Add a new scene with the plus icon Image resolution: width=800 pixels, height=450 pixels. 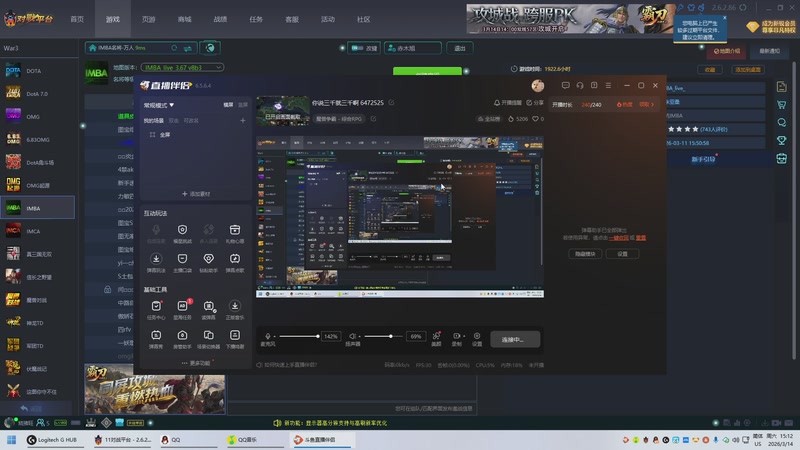(x=243, y=120)
